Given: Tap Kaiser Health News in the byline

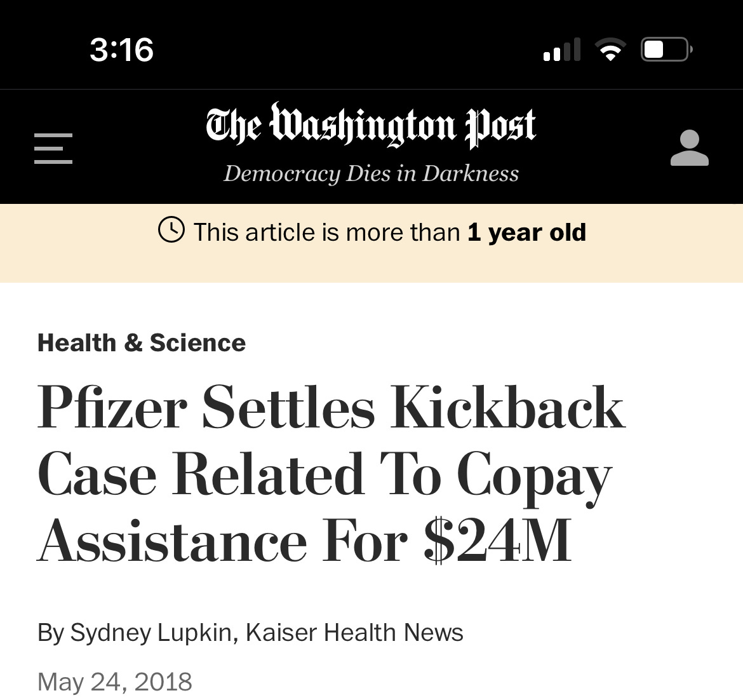Looking at the screenshot, I should point(354,633).
